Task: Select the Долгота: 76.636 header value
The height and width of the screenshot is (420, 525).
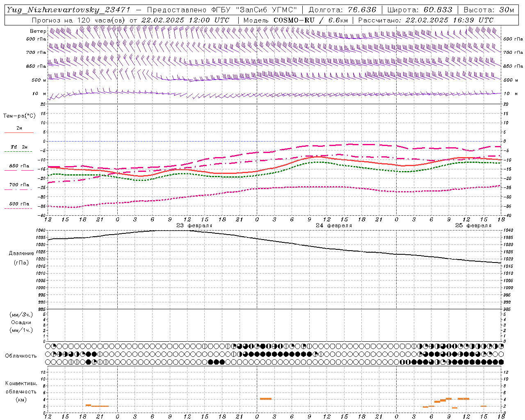Action: (x=342, y=10)
